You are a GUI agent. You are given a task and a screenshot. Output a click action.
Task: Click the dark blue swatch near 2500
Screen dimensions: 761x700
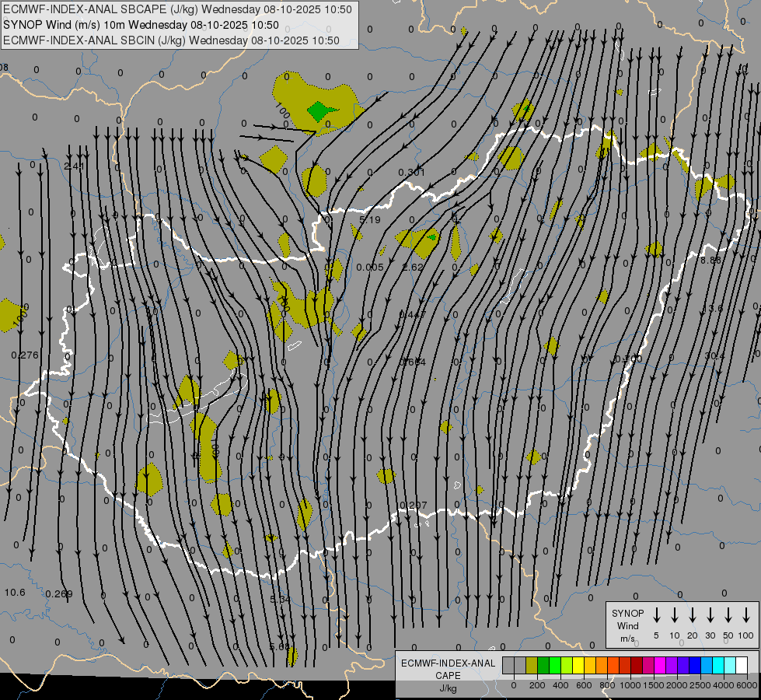click(x=695, y=665)
